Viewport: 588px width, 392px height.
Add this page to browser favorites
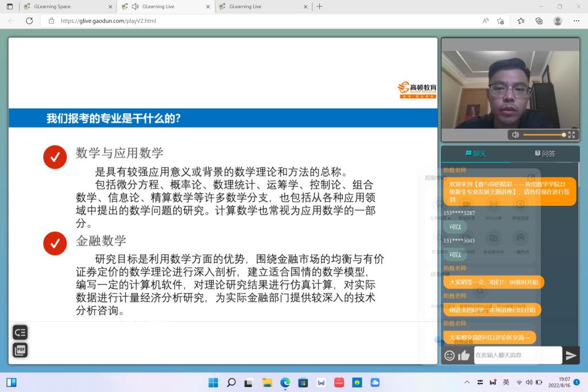pyautogui.click(x=500, y=21)
